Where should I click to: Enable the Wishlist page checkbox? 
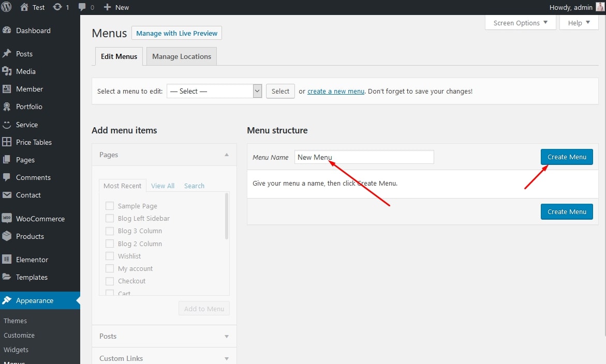pyautogui.click(x=110, y=256)
